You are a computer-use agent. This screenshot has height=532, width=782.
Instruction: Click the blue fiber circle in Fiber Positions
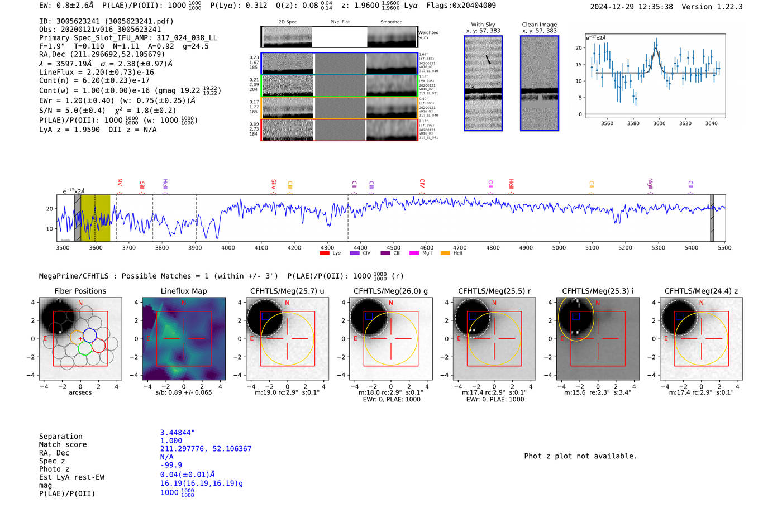tap(90, 336)
